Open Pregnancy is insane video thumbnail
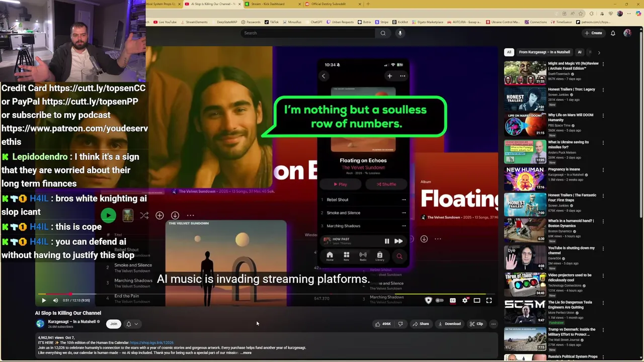 tap(525, 178)
